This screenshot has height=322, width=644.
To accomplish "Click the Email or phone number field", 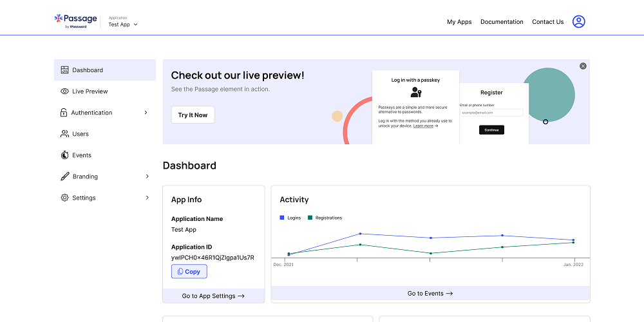I will 491,113.
